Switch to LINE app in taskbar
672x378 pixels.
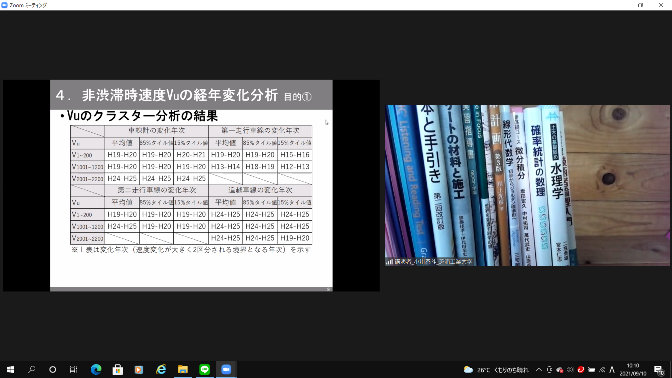(204, 369)
